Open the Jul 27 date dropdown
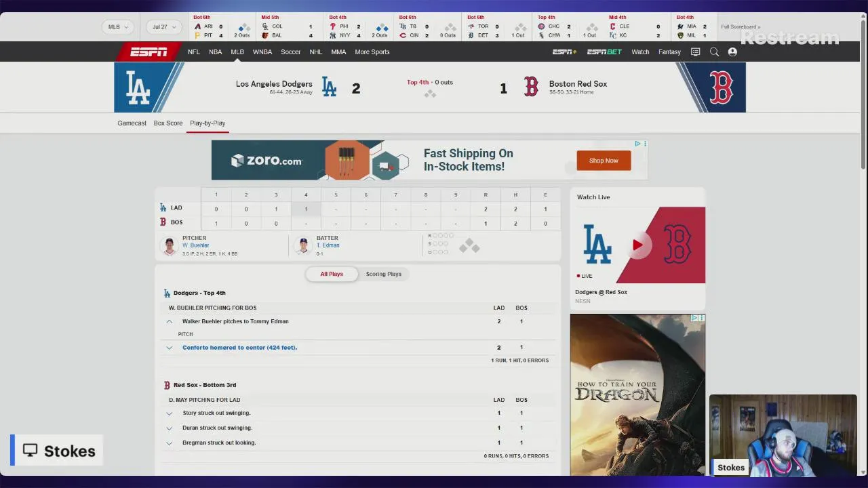 pyautogui.click(x=164, y=27)
